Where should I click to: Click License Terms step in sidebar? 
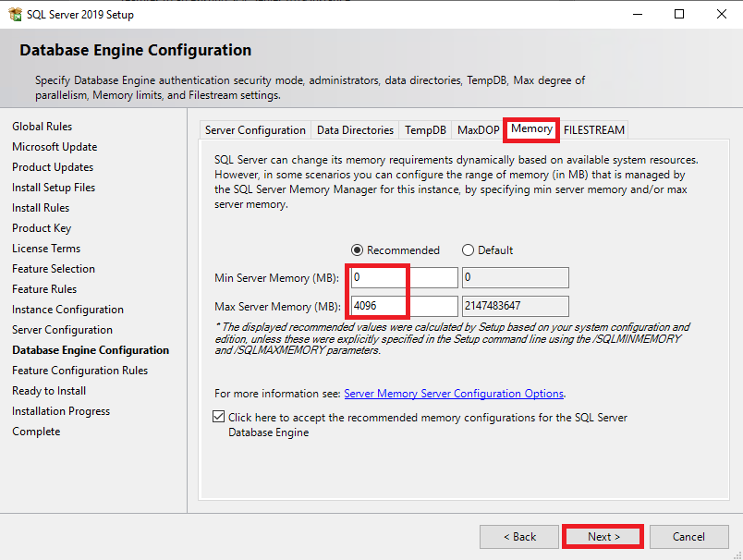pos(46,249)
